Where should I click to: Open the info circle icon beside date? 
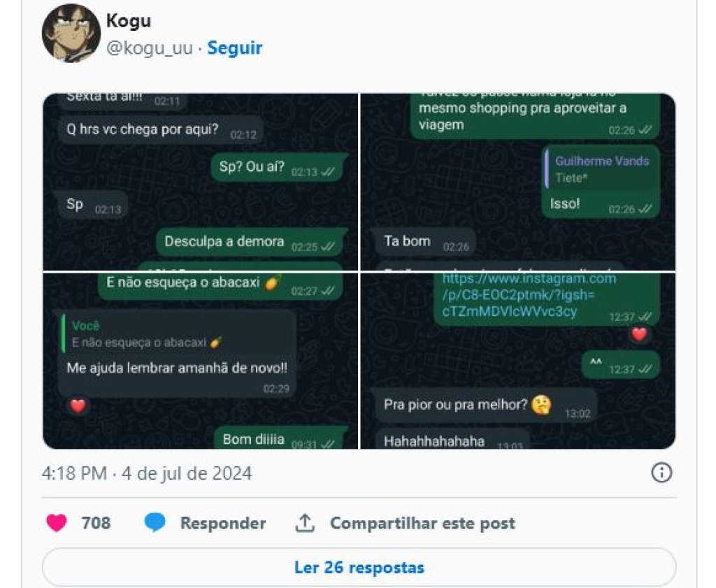coord(661,473)
